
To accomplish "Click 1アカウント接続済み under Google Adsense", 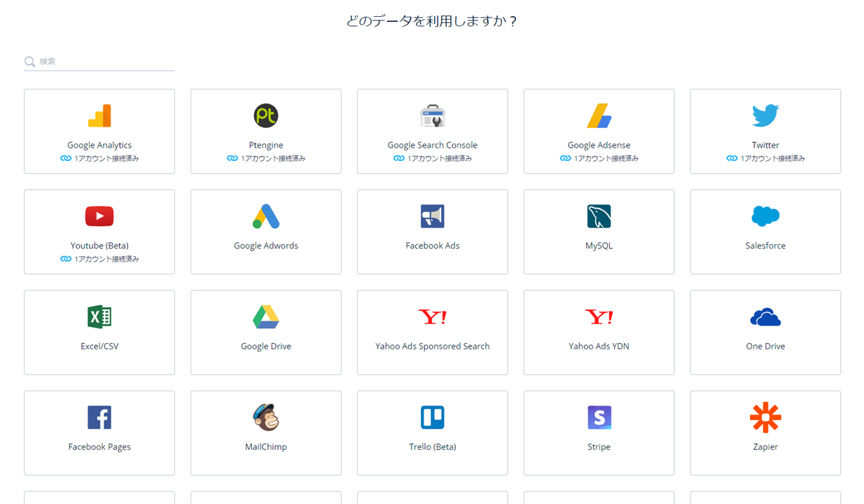I will (606, 159).
